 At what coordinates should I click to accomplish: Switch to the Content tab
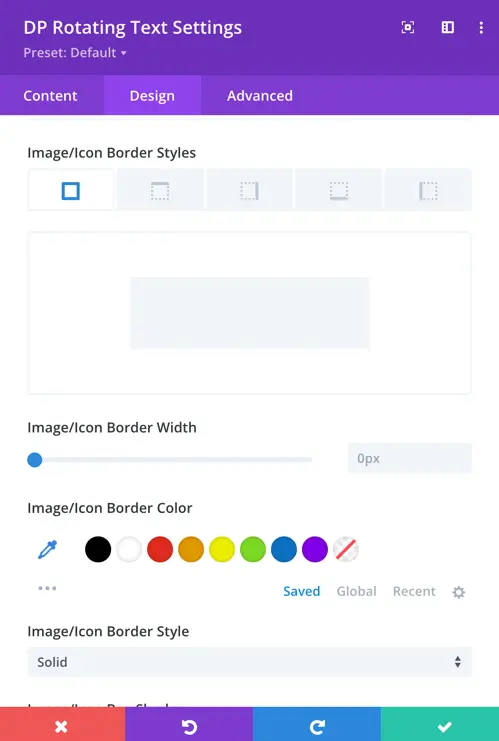pos(51,95)
